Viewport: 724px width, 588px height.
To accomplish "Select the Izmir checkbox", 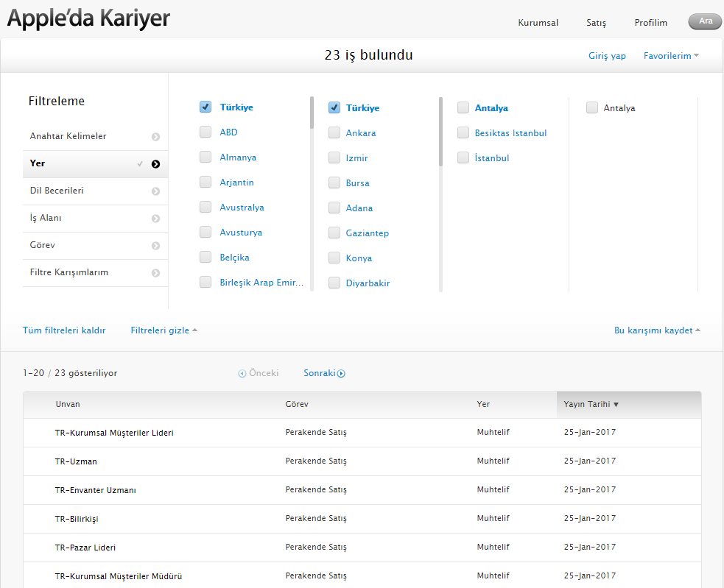I will 334,157.
